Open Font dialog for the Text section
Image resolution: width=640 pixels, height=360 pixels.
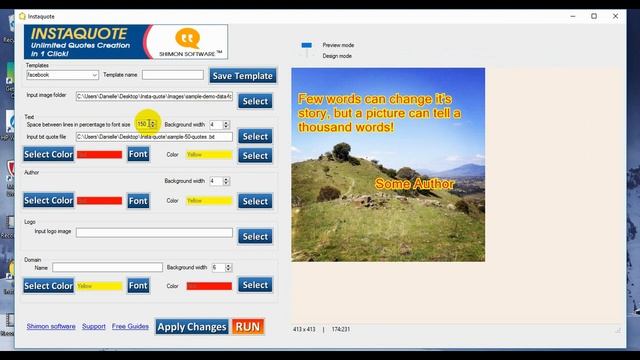coord(138,154)
